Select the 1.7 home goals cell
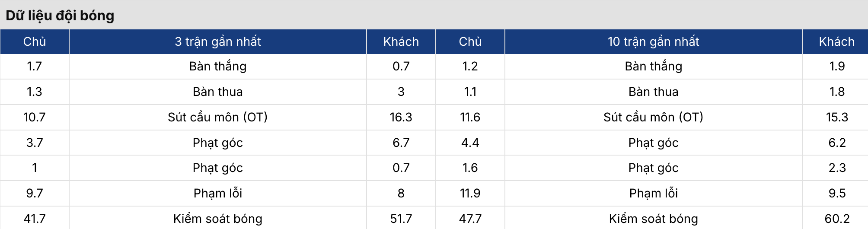The height and width of the screenshot is (229, 868). 35,66
